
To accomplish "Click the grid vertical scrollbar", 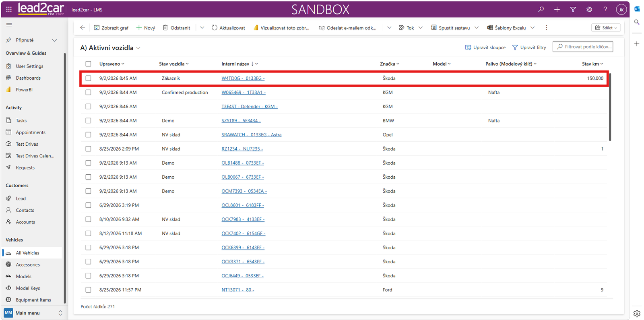I will click(610, 107).
